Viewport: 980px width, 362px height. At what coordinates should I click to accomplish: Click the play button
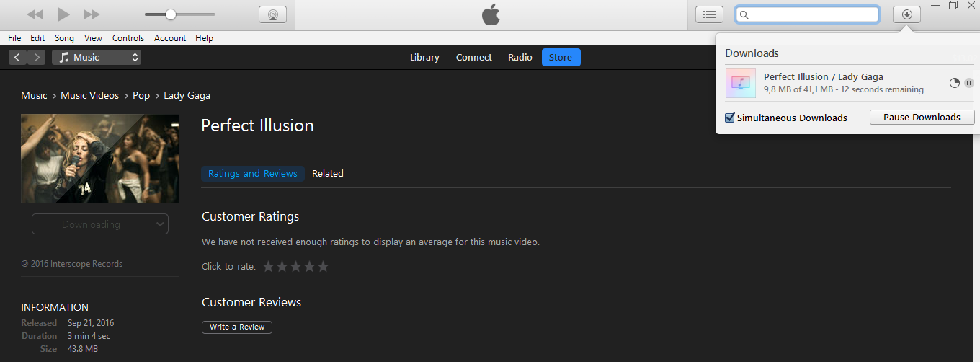(x=63, y=14)
